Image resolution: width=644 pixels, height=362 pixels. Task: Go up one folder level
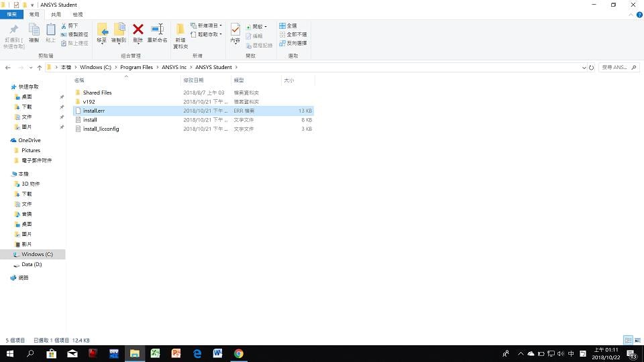[40, 68]
